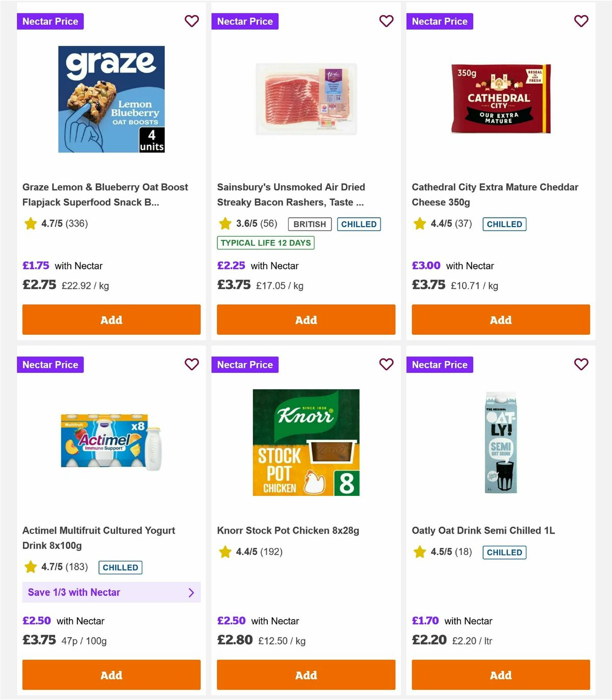Click the 336 review count for the Graze flapjack

75,223
